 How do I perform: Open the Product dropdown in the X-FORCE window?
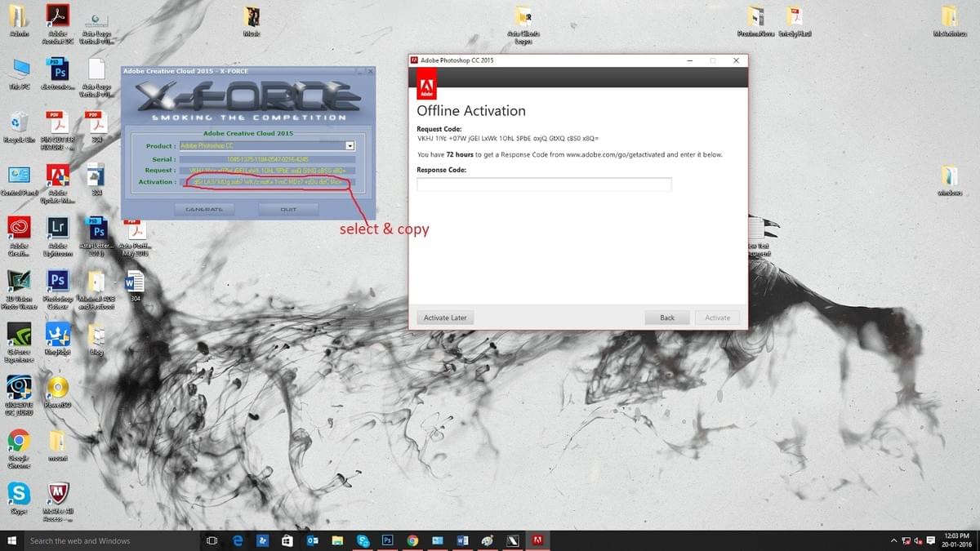coord(350,146)
